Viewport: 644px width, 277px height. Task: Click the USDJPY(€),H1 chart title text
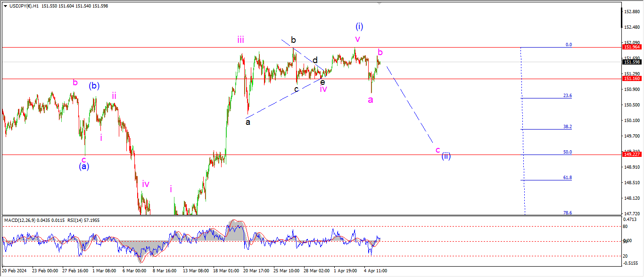click(24, 6)
